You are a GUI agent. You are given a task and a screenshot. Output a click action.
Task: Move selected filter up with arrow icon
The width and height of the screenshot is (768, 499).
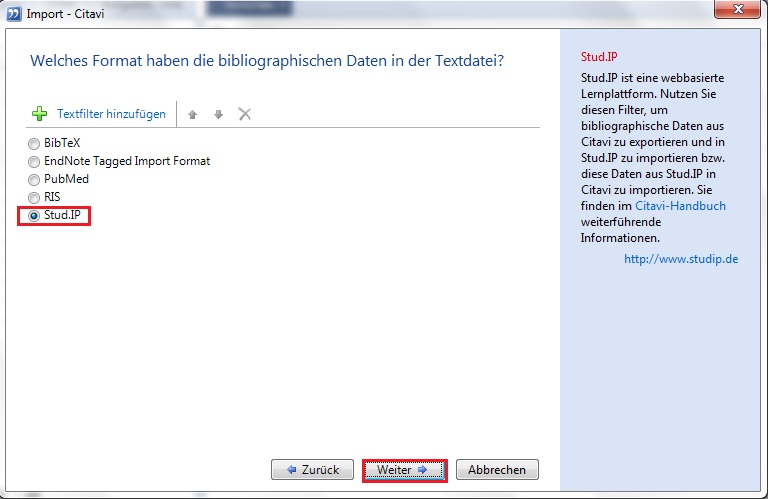[x=193, y=114]
